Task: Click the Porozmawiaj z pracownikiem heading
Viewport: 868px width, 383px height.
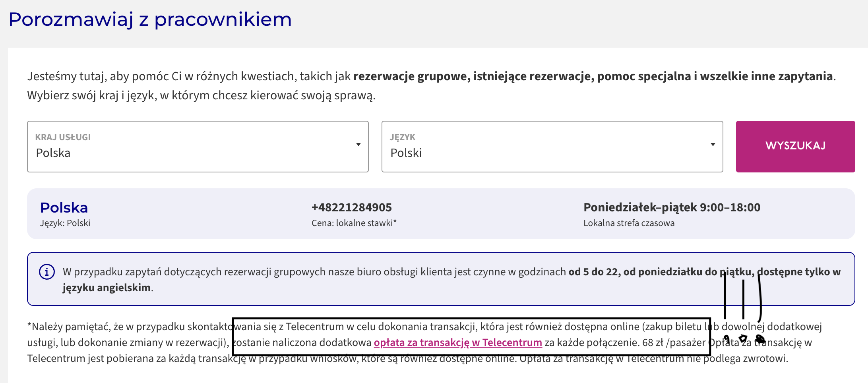Action: coord(150,20)
